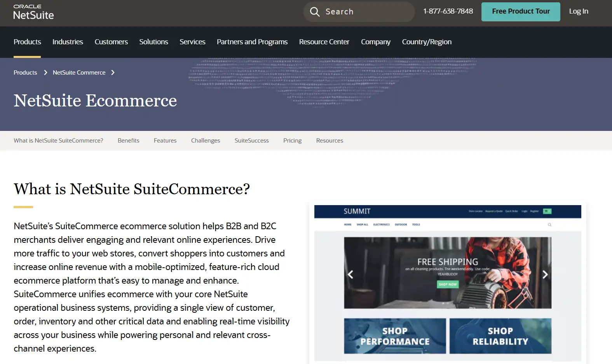612x364 pixels.
Task: Click the search icon in Summit nav bar
Action: pyautogui.click(x=549, y=225)
